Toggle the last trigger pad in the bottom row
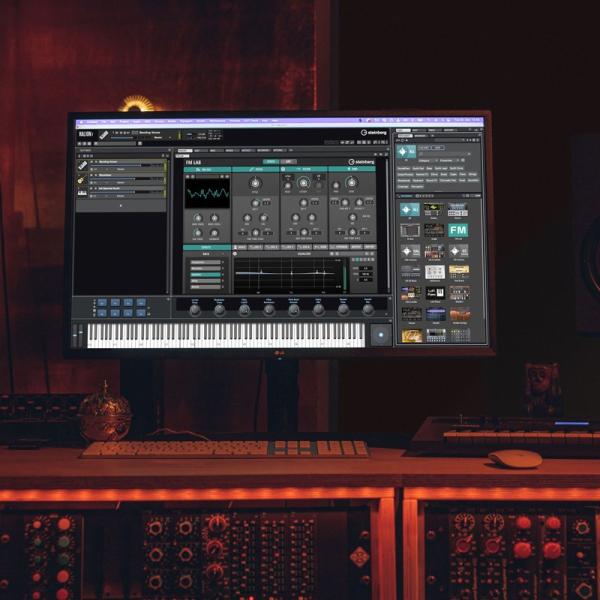The image size is (600, 600). tap(140, 311)
